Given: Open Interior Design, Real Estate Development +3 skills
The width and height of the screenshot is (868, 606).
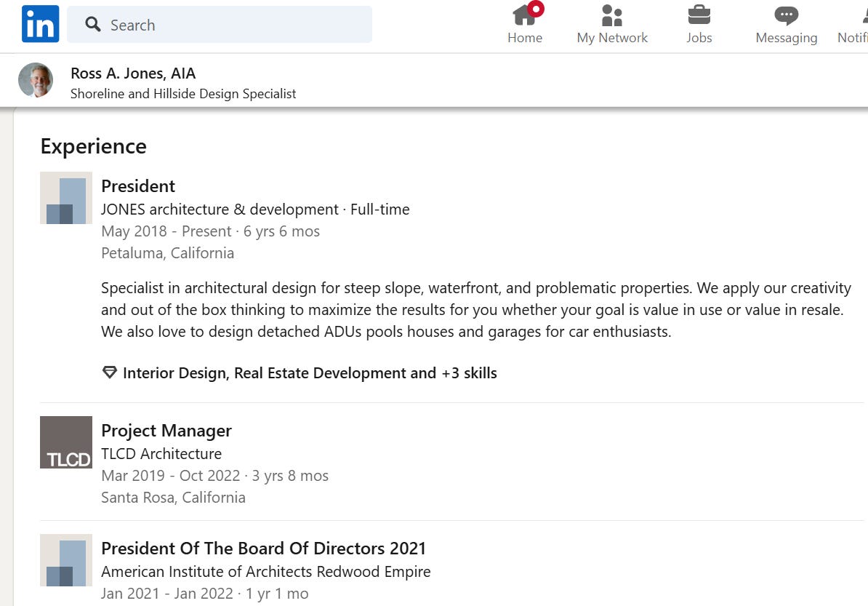Looking at the screenshot, I should click(310, 372).
